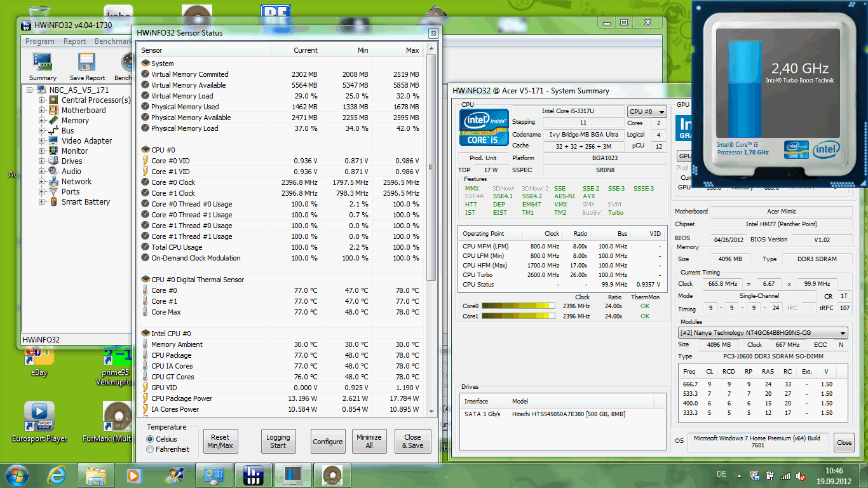868x488 pixels.
Task: Click the Close & Save button
Action: (413, 442)
